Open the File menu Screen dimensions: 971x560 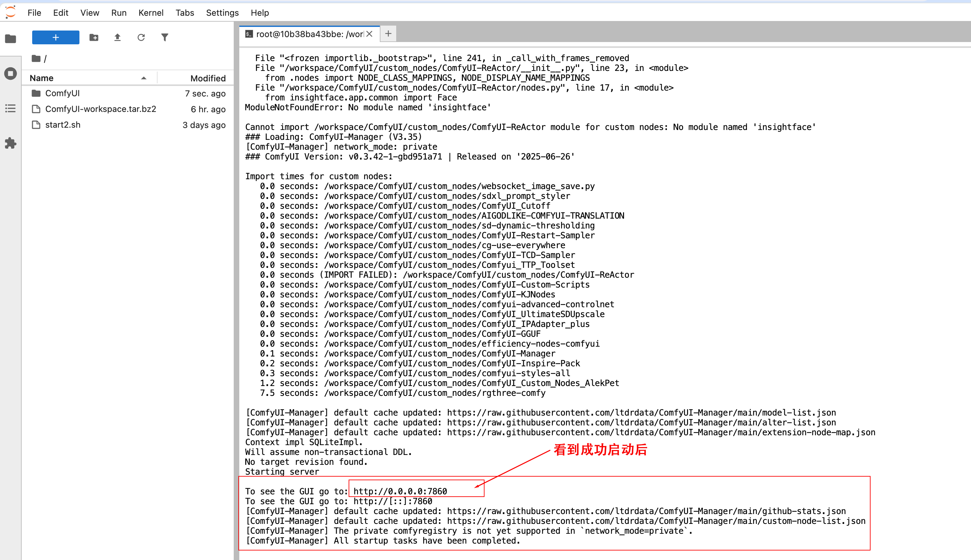point(34,13)
